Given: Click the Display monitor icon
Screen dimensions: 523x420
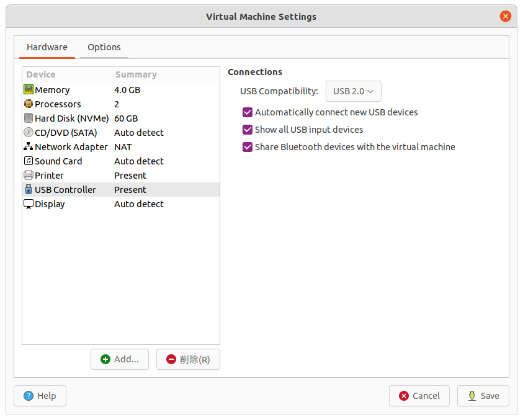Looking at the screenshot, I should click(x=29, y=204).
